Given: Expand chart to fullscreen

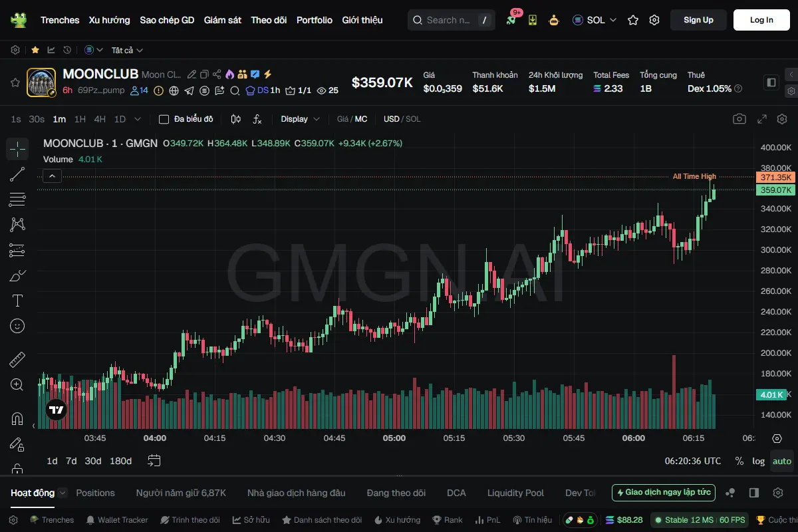Looking at the screenshot, I should click(x=762, y=119).
